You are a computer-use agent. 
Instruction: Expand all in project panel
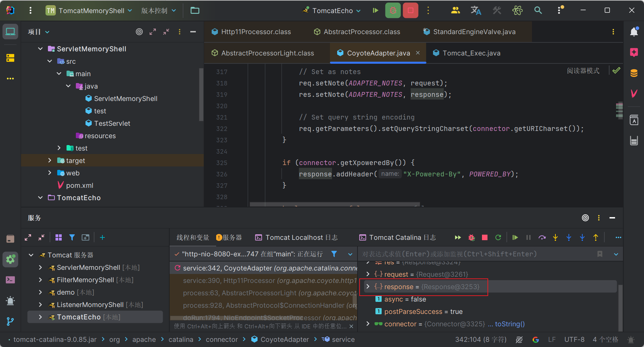point(153,32)
